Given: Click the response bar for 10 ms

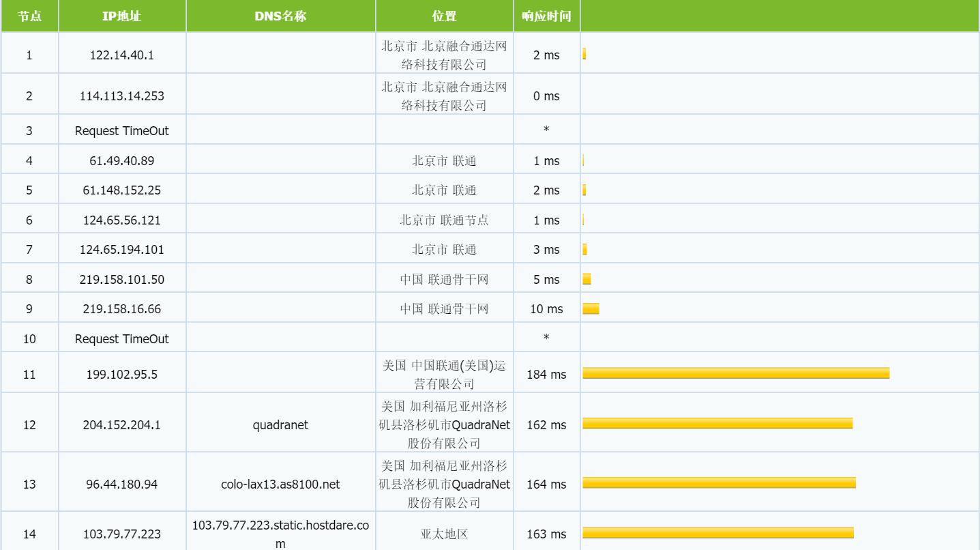Looking at the screenshot, I should 591,308.
